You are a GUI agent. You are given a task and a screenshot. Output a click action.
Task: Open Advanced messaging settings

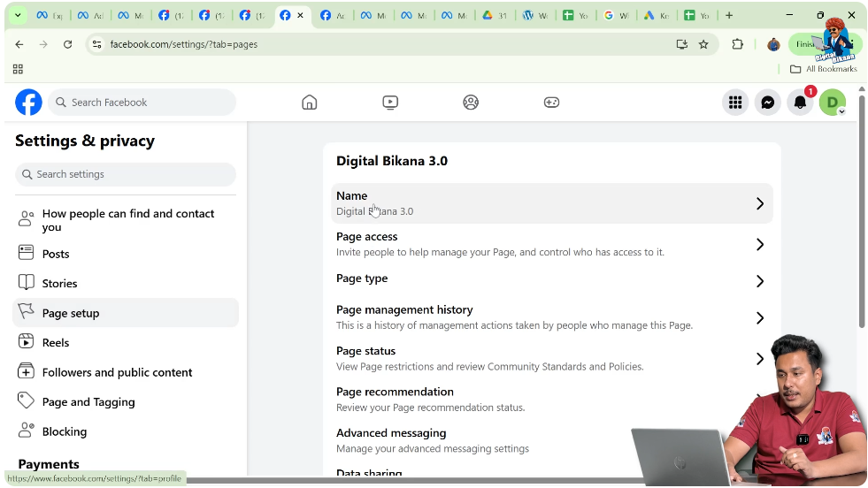coord(552,440)
